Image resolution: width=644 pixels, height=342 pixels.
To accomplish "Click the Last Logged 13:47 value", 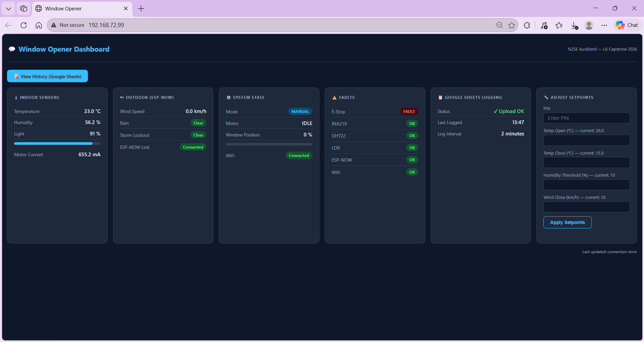I will (518, 122).
